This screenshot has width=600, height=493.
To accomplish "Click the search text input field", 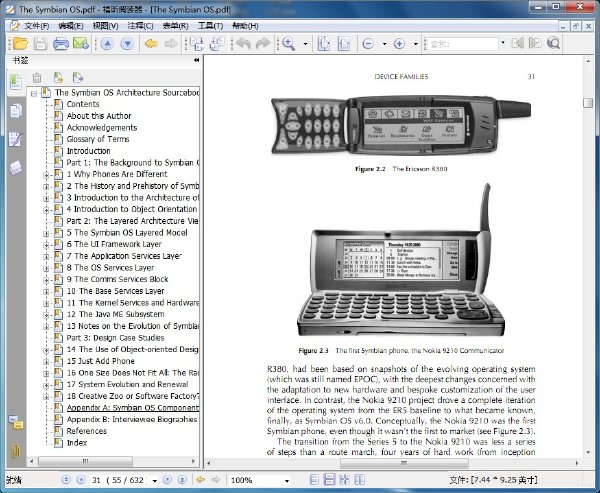I will point(463,44).
